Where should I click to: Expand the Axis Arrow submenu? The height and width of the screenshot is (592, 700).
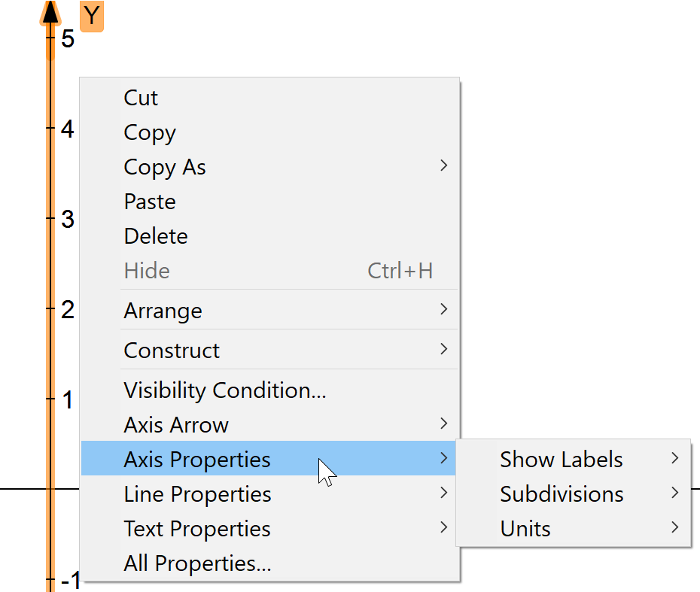click(x=175, y=424)
